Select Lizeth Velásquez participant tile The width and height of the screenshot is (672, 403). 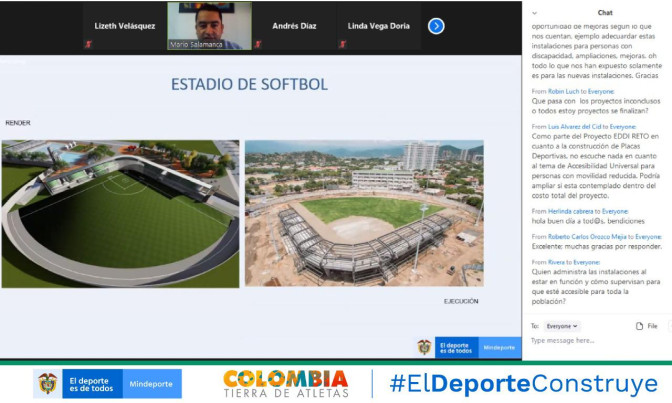pyautogui.click(x=125, y=26)
